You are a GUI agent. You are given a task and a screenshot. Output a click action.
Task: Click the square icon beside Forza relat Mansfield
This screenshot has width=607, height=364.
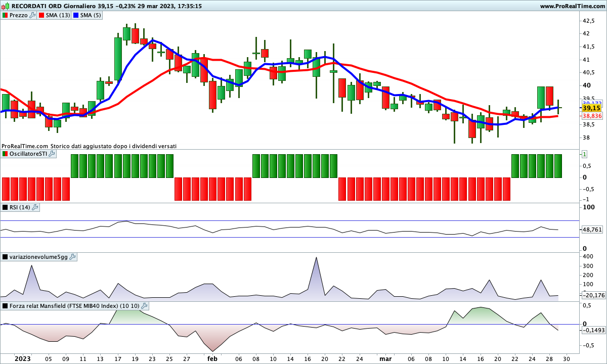pos(5,306)
